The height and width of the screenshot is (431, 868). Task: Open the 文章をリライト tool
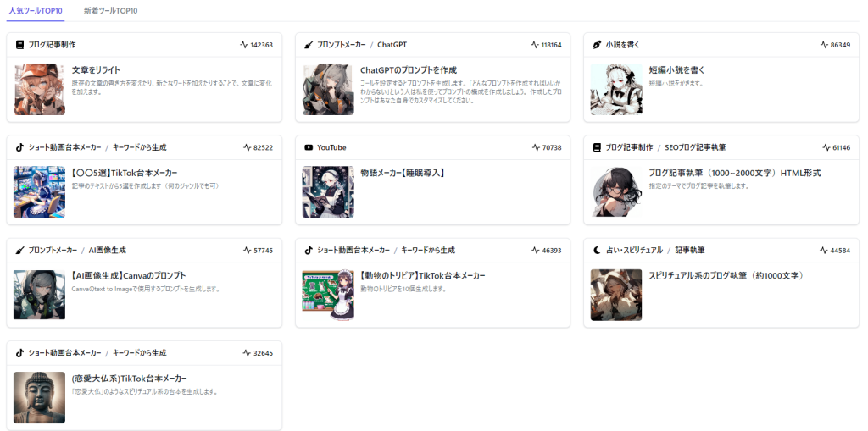(x=96, y=70)
